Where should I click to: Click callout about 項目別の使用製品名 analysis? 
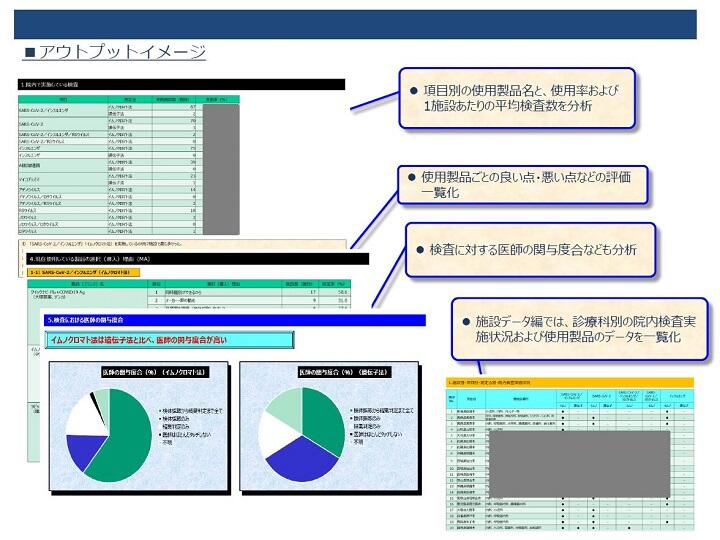[517, 98]
